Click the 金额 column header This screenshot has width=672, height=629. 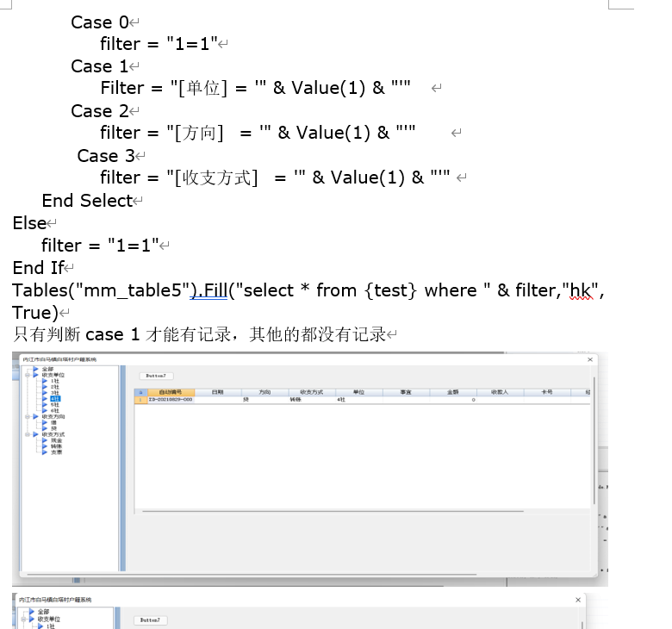(452, 392)
